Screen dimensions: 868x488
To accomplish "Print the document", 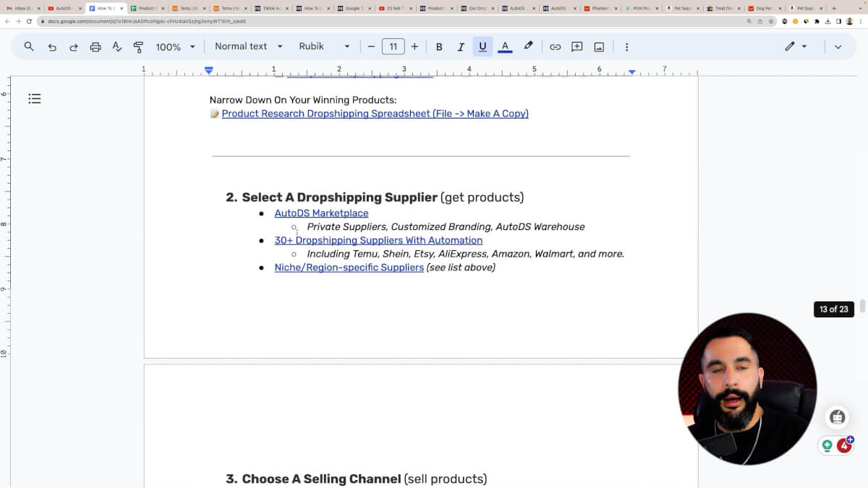I will pos(95,46).
